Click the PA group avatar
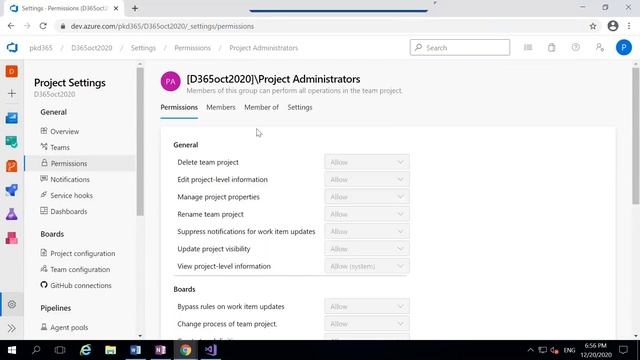The width and height of the screenshot is (640, 360). coord(170,82)
